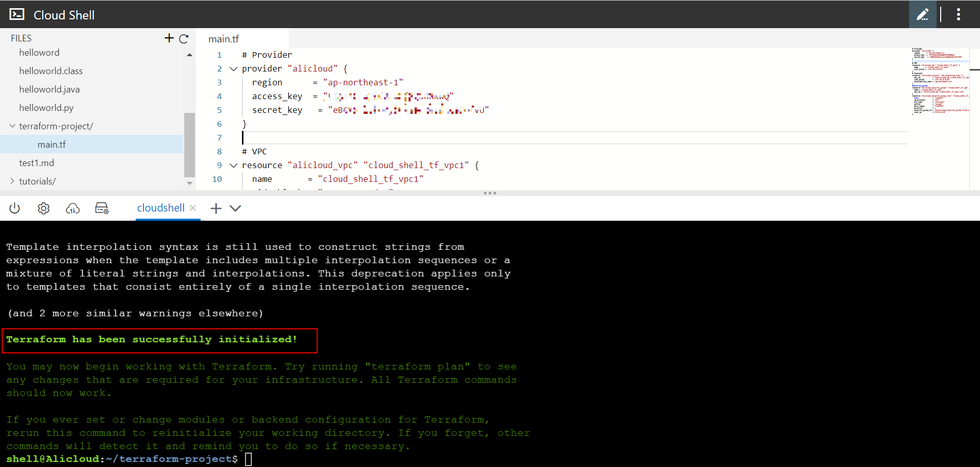
Task: Click the file tree scroll-up arrow
Action: click(x=189, y=55)
